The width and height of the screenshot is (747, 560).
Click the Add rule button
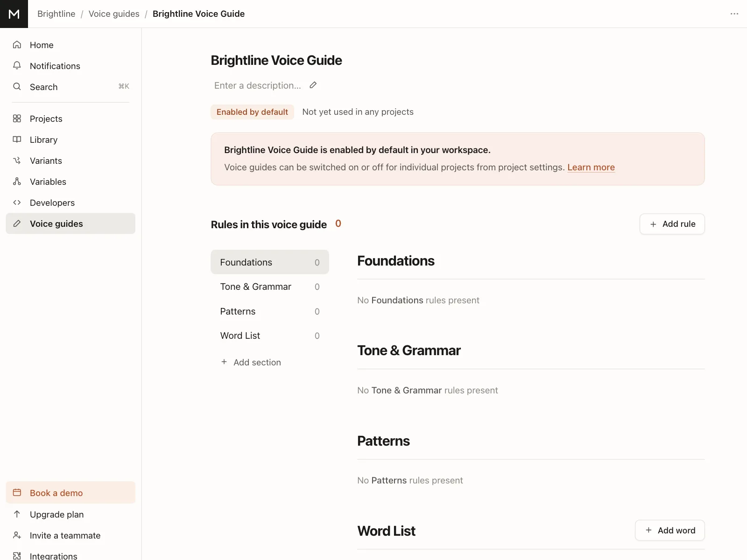pos(672,224)
